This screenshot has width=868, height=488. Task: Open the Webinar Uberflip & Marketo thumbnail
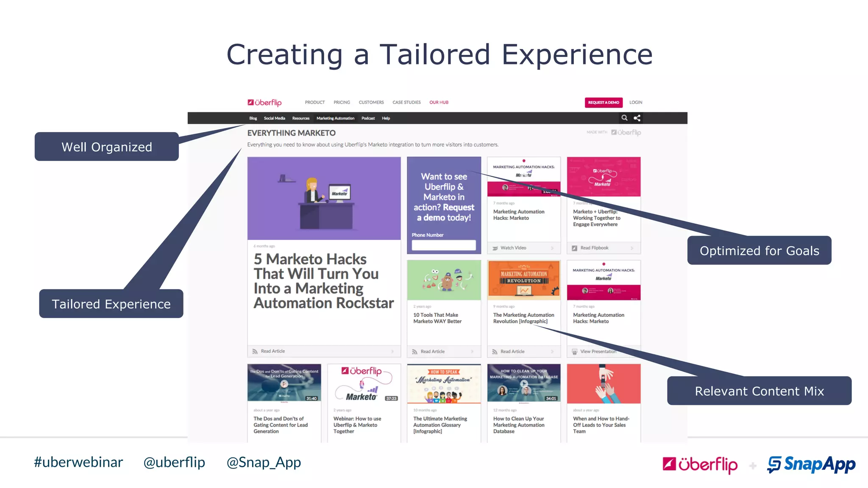point(364,383)
